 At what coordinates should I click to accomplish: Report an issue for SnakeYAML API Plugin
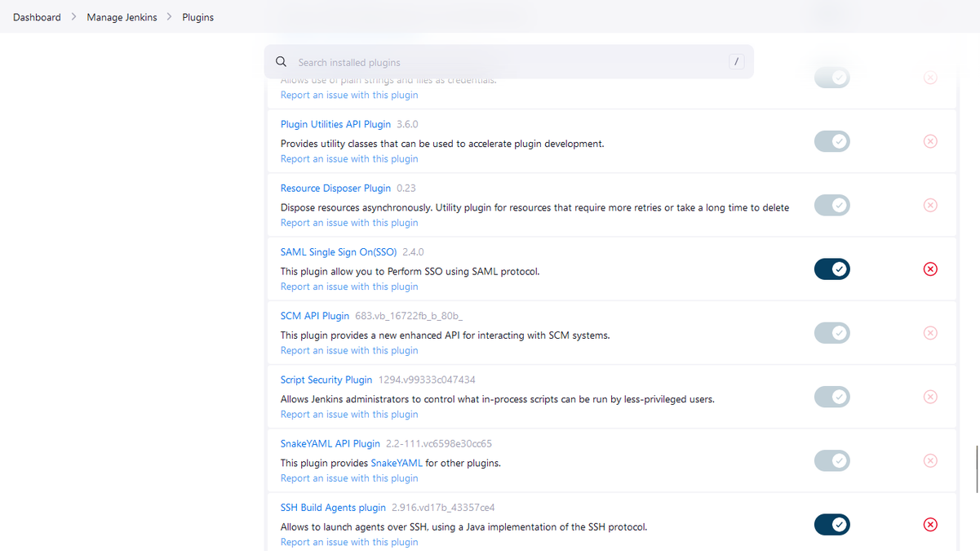[x=349, y=478]
